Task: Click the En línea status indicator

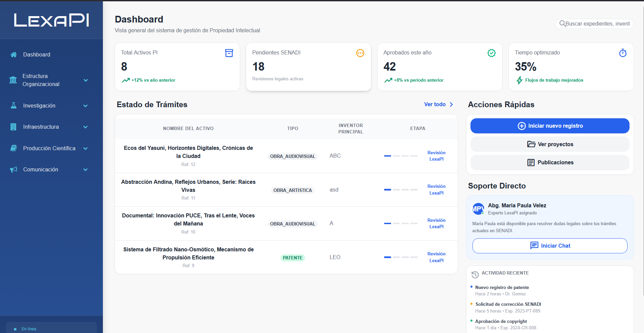Action: tap(28, 329)
